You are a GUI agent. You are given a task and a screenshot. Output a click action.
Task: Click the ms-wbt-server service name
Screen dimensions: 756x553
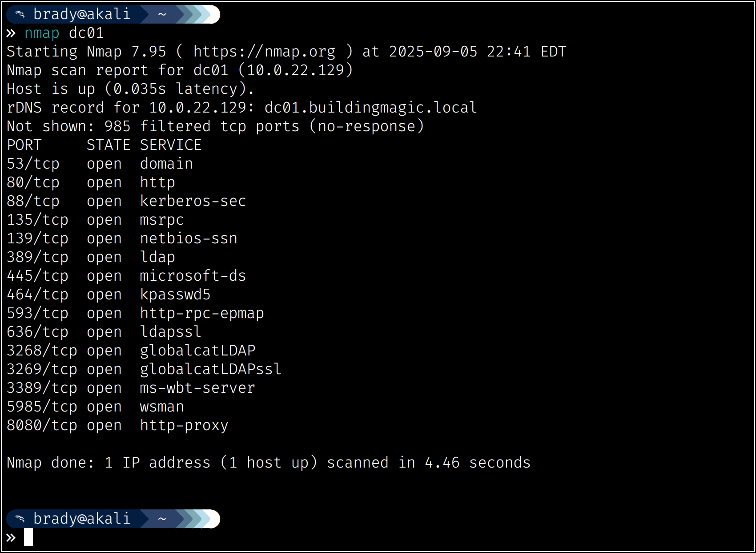tap(197, 388)
